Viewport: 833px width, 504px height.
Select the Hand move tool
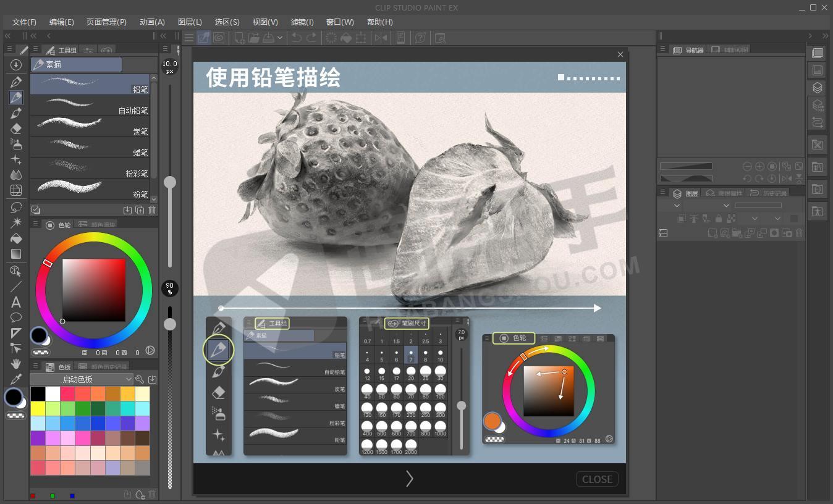(x=16, y=363)
